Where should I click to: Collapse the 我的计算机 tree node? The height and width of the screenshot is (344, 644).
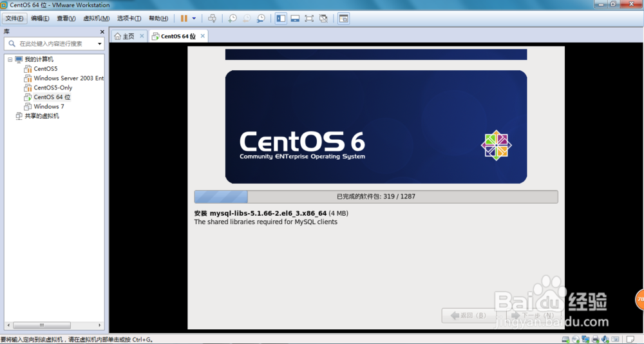pyautogui.click(x=10, y=59)
